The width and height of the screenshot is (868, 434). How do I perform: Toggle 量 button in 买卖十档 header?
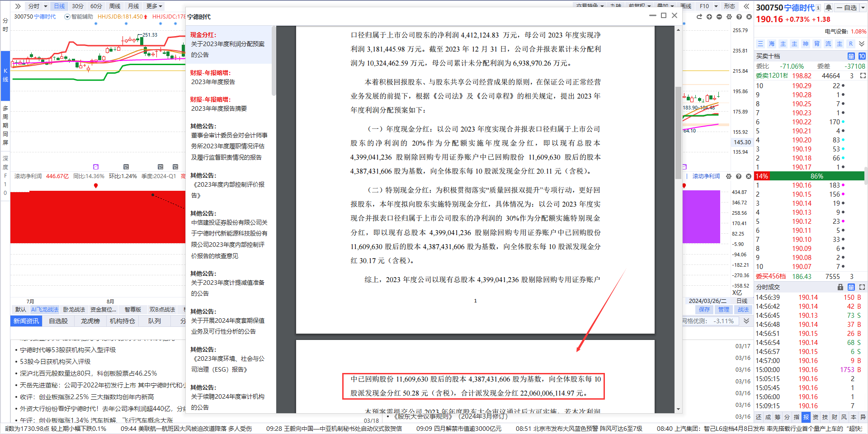tap(851, 56)
